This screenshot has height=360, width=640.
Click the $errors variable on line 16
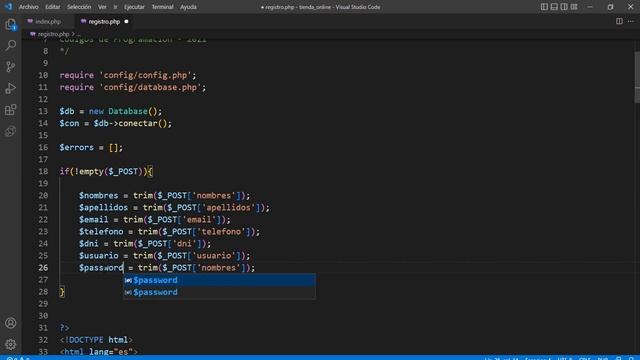[x=76, y=147]
